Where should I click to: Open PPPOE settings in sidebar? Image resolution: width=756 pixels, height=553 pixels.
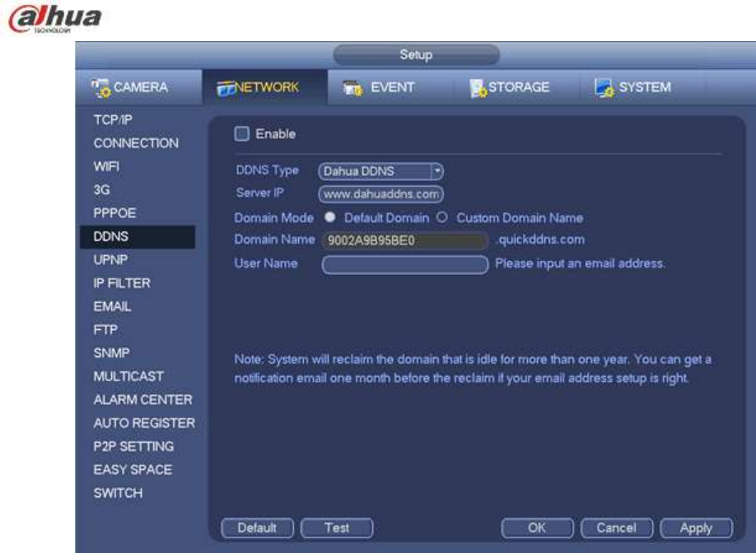click(114, 213)
